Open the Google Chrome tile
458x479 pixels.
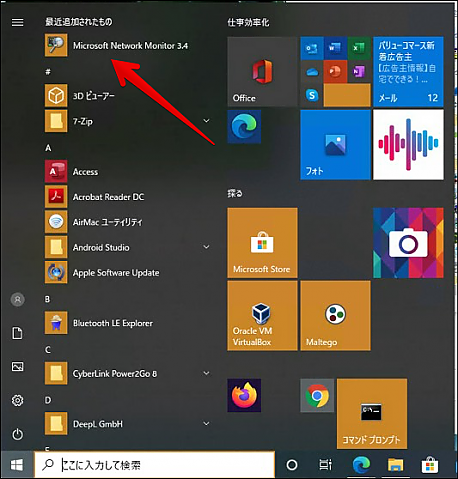point(317,395)
